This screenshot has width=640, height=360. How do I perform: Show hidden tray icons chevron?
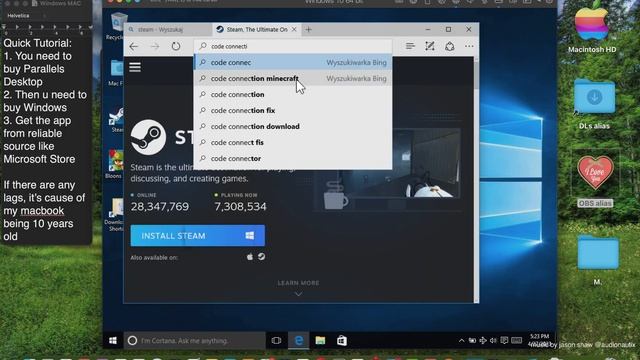(x=461, y=340)
